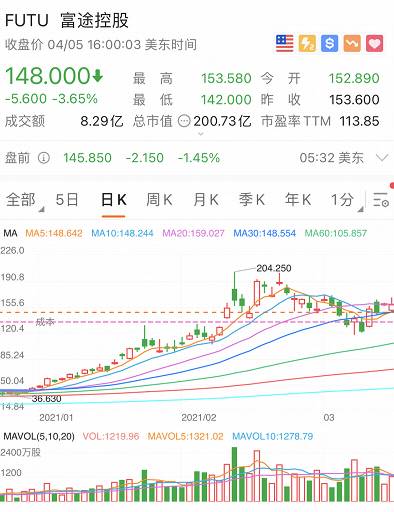Viewport: 394px width, 512px height.
Task: Tap the 市盈率TTM 113.85 value
Action: click(x=359, y=121)
